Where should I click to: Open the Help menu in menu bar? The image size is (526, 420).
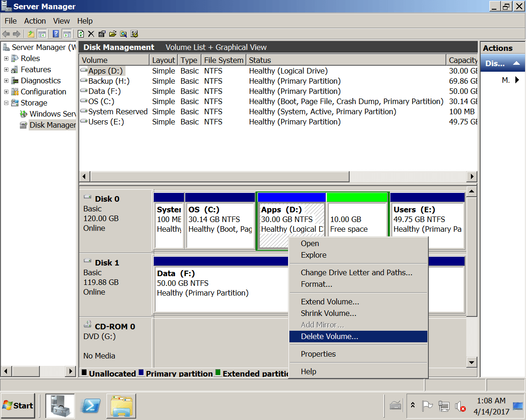pos(85,21)
